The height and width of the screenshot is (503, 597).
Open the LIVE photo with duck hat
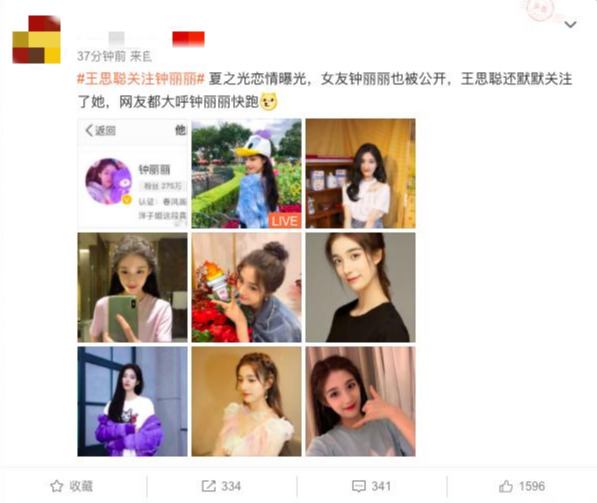pos(246,174)
